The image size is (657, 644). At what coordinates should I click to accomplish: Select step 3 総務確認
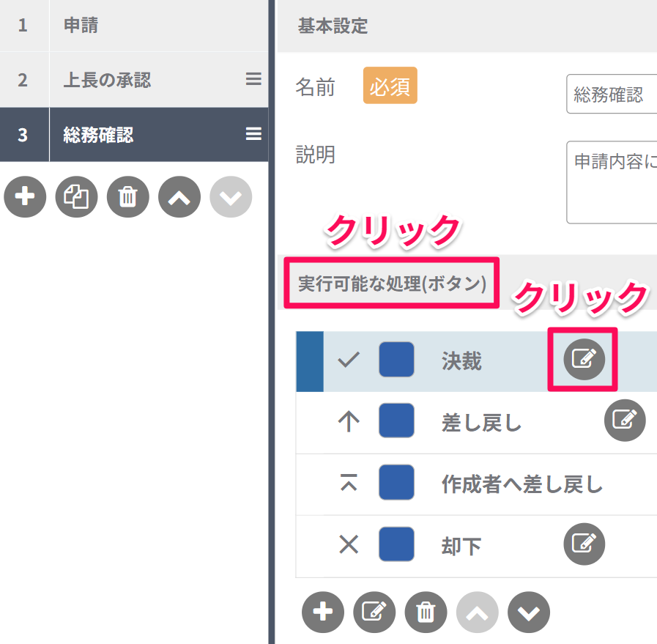[x=134, y=135]
